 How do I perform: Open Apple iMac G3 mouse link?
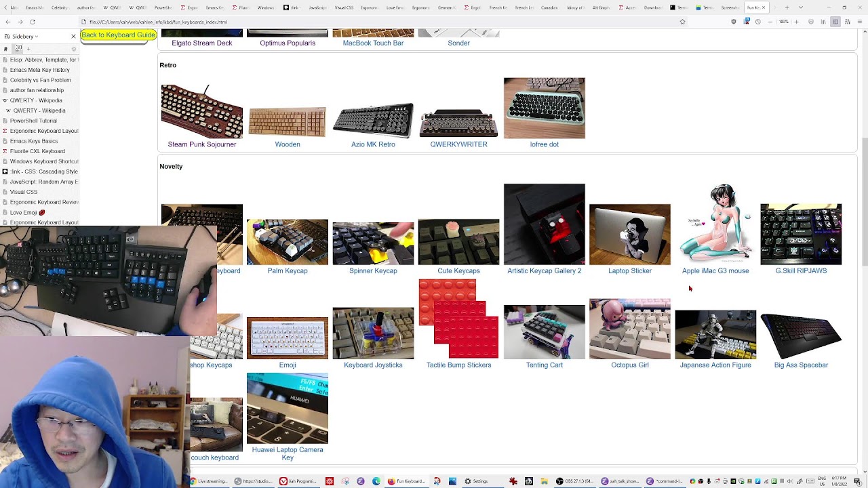coord(715,270)
